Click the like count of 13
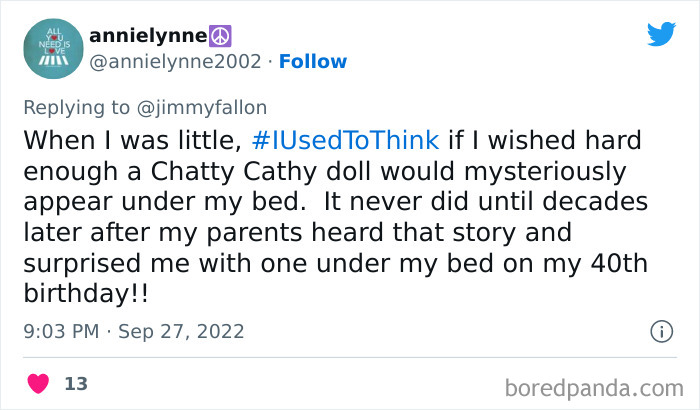The width and height of the screenshot is (700, 410). [x=76, y=384]
